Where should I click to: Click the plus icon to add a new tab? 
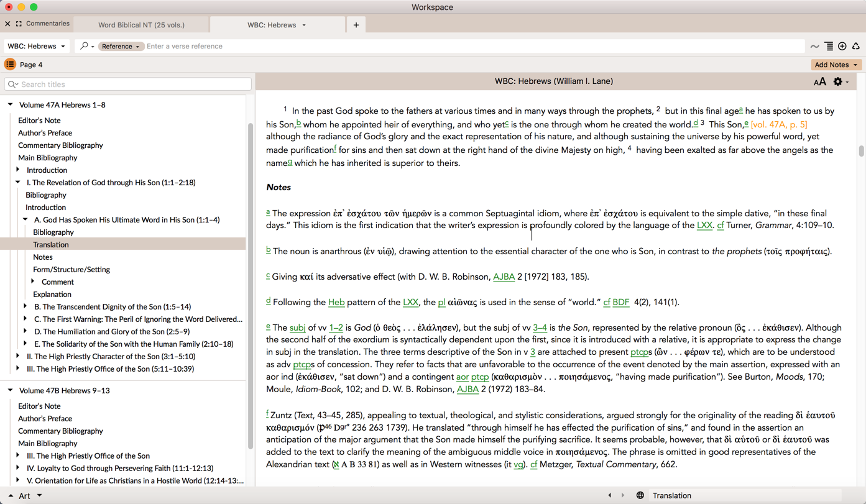(x=356, y=25)
